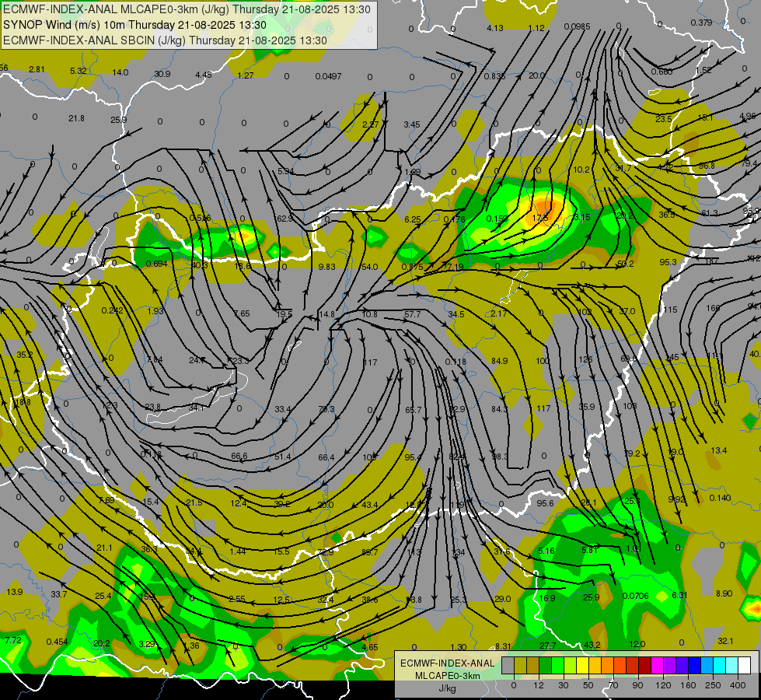
Task: Pick the pure blue legend swatch
Action: pos(694,665)
